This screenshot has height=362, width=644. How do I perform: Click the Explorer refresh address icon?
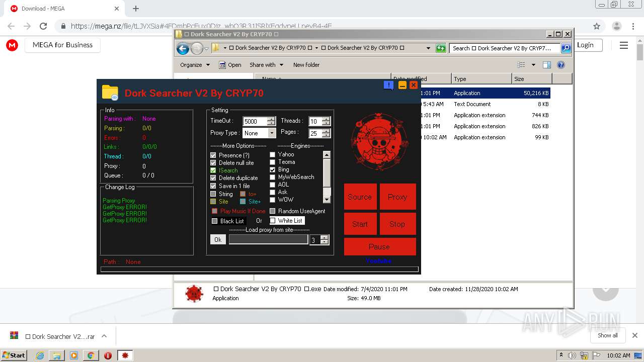pyautogui.click(x=441, y=48)
